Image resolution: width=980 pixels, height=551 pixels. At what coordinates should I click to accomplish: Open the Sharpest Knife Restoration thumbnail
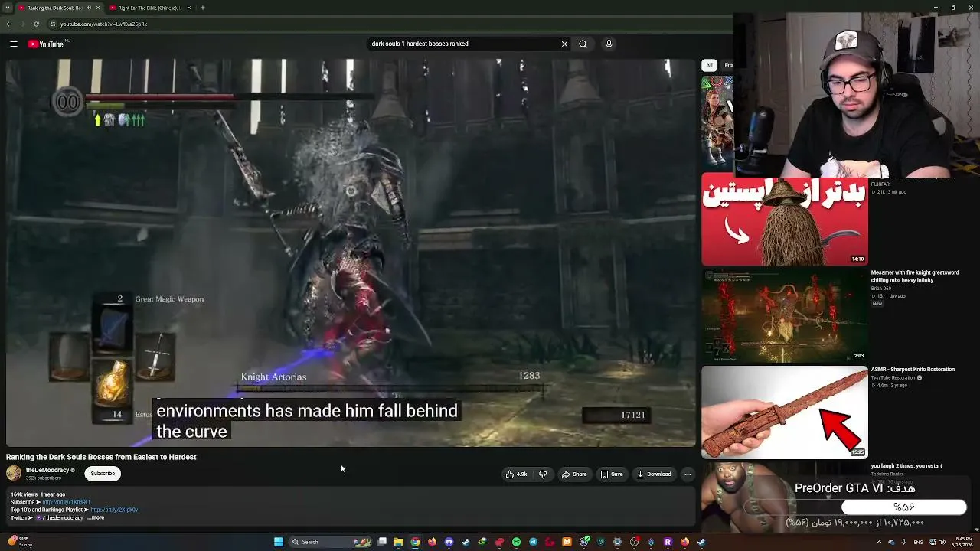pos(785,412)
